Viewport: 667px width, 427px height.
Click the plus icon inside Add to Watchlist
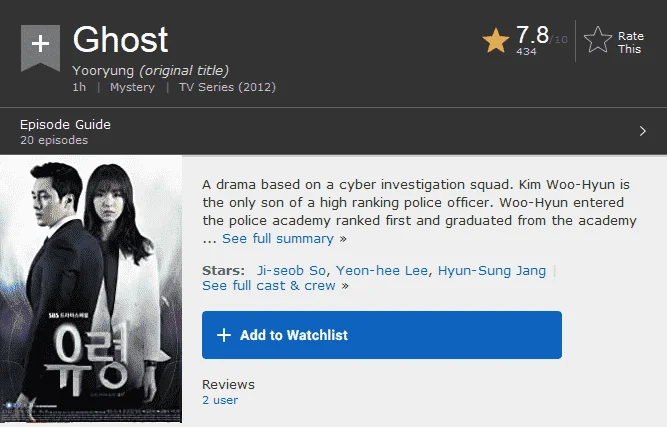[224, 335]
